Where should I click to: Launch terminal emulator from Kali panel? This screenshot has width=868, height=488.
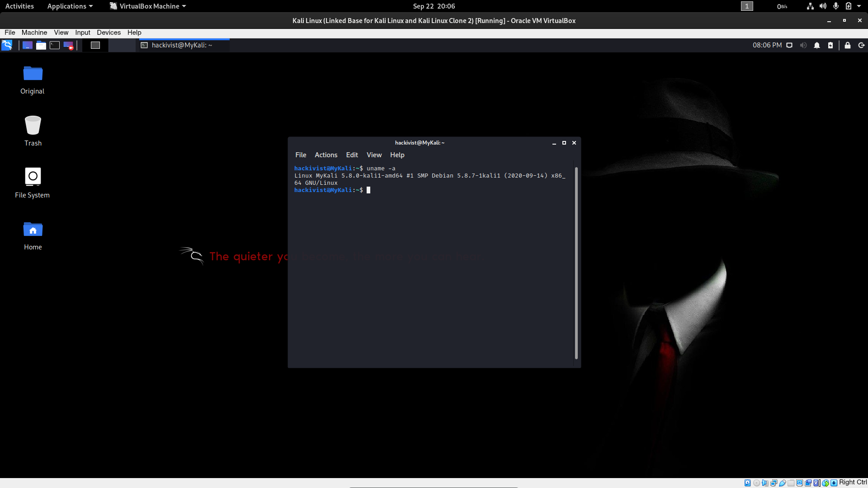[x=55, y=45]
